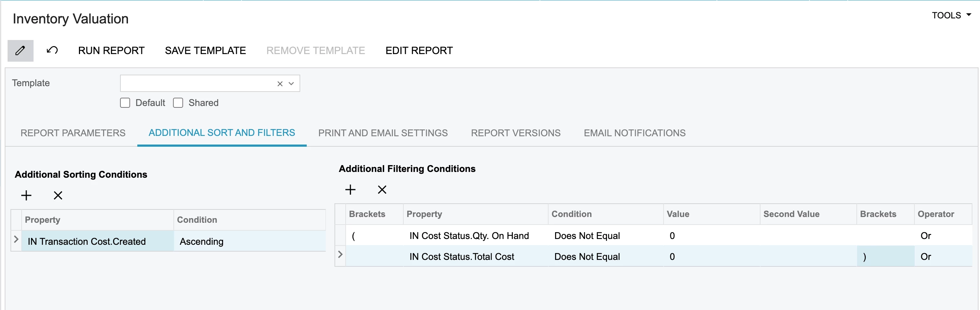
Task: Click the Save Template button
Action: [x=205, y=50]
